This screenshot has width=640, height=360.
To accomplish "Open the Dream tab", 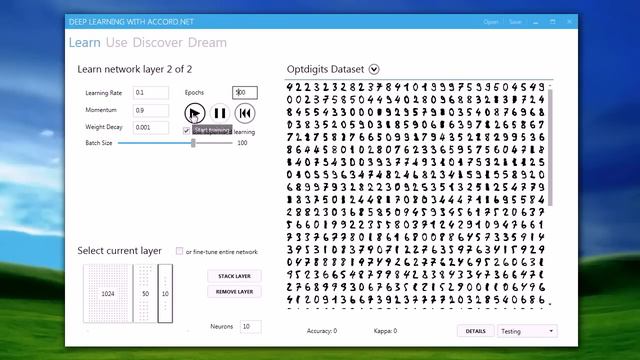I will 207,42.
